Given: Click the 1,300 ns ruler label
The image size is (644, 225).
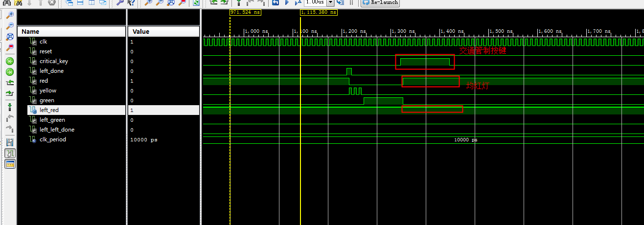Looking at the screenshot, I should 404,31.
